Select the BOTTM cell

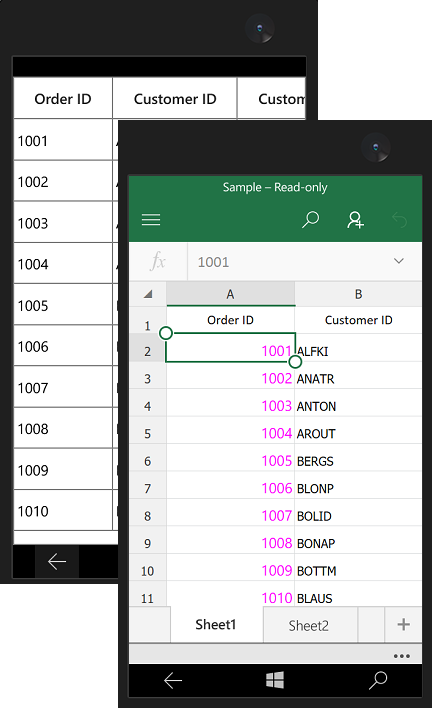point(358,568)
